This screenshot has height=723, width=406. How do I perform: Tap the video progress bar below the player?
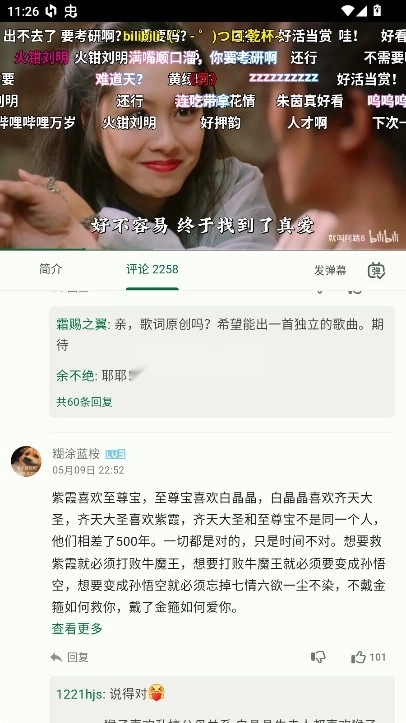point(203,249)
